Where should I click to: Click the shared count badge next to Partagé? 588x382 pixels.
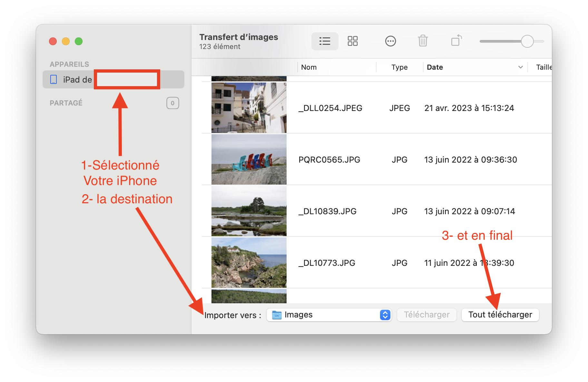pyautogui.click(x=172, y=103)
